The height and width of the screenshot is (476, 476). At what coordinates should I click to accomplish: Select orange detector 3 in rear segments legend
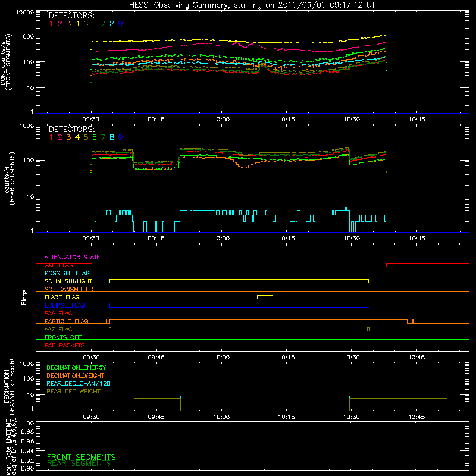(68, 137)
